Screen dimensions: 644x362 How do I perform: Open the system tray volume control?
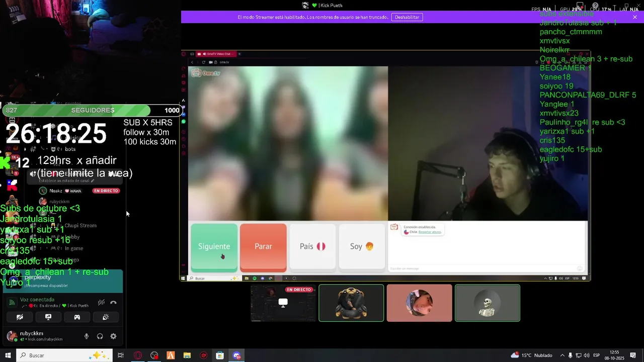click(587, 355)
